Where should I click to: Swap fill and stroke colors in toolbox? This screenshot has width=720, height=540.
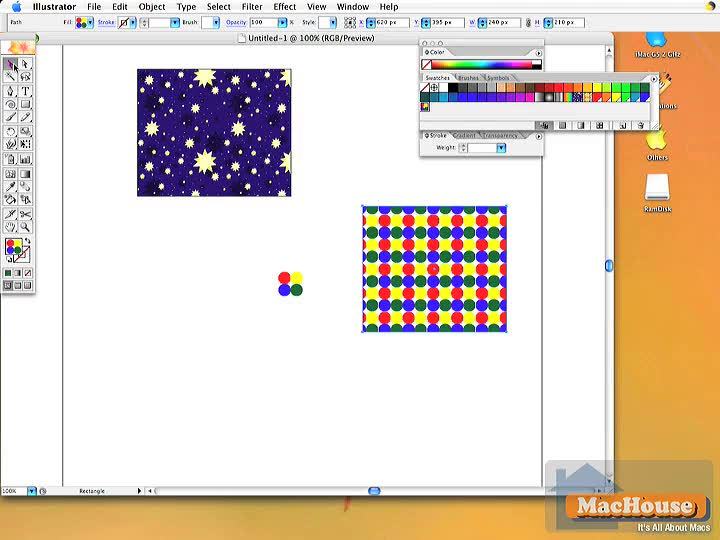[x=28, y=241]
